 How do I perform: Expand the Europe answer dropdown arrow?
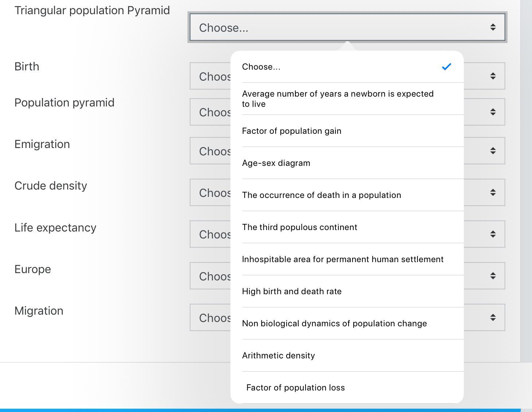[x=493, y=276]
